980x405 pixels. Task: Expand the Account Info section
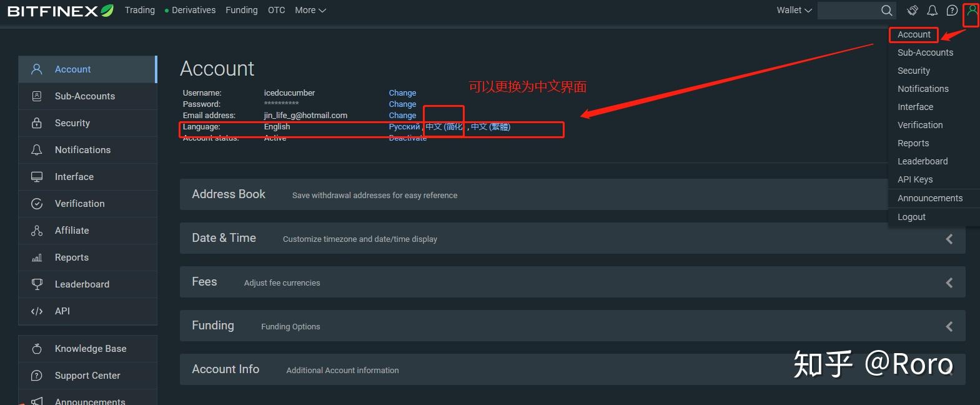(x=573, y=369)
